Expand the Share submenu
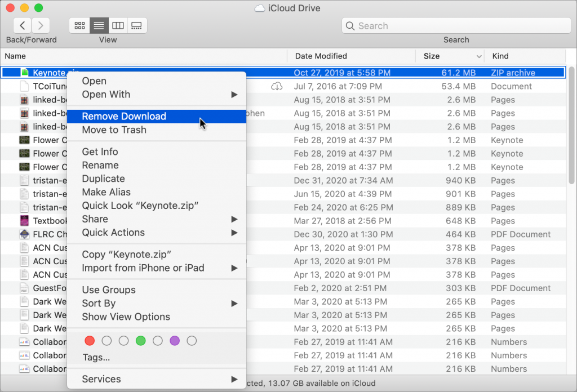This screenshot has height=392, width=577. click(157, 219)
